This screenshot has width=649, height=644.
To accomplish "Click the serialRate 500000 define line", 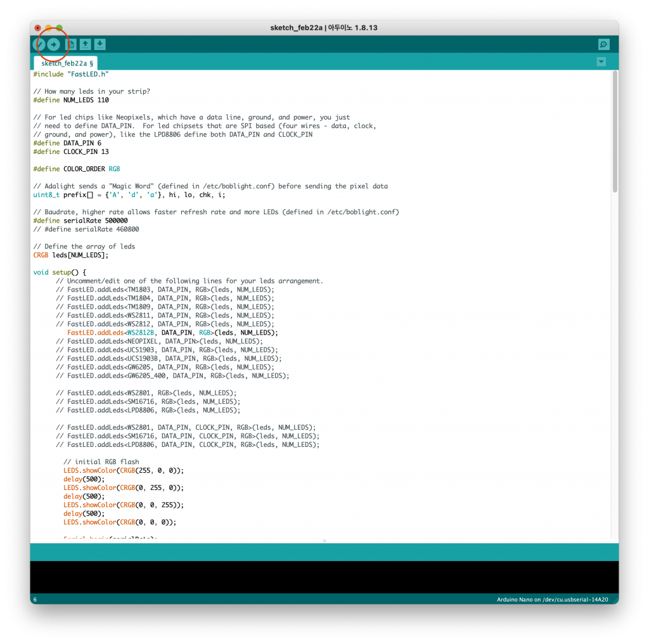I will (x=80, y=221).
